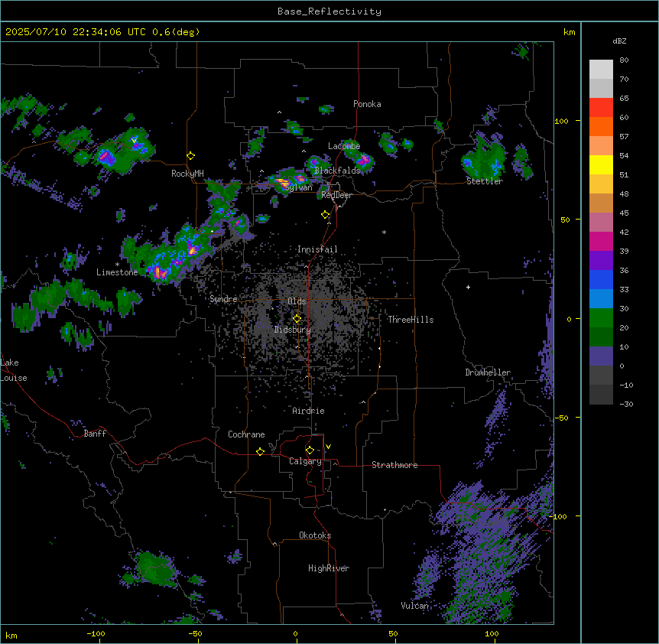Click the Banff label
This screenshot has height=644, width=659.
coord(95,434)
